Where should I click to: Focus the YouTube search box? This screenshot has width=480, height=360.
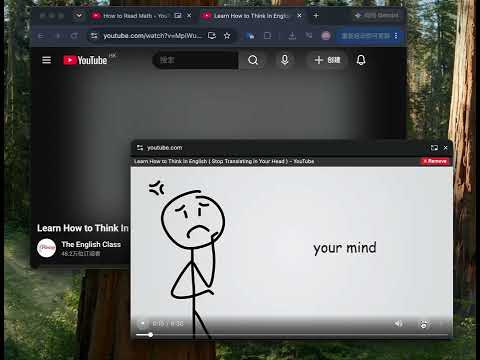196,60
